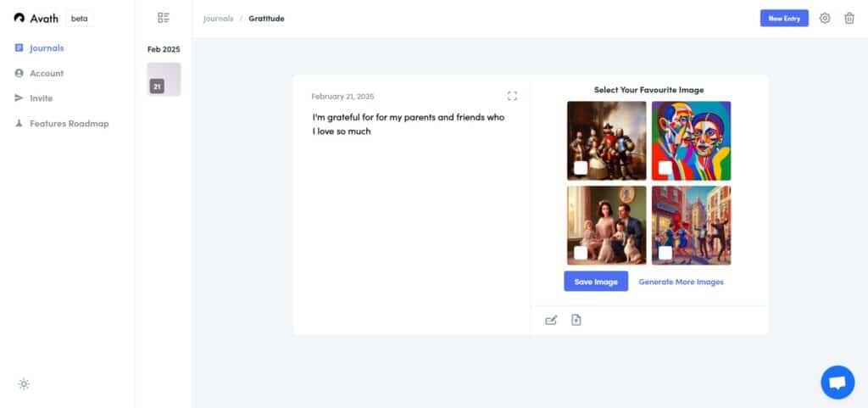Open Features Roadmap in the sidebar

pyautogui.click(x=70, y=124)
